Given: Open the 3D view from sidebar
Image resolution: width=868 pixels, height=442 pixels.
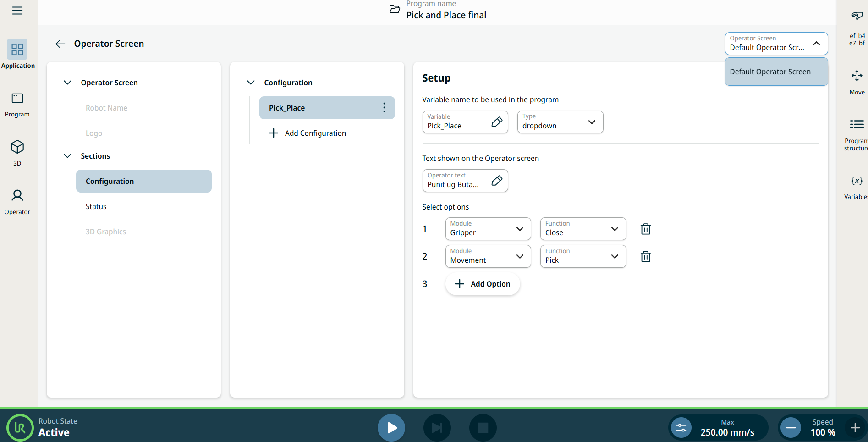Looking at the screenshot, I should 17,153.
